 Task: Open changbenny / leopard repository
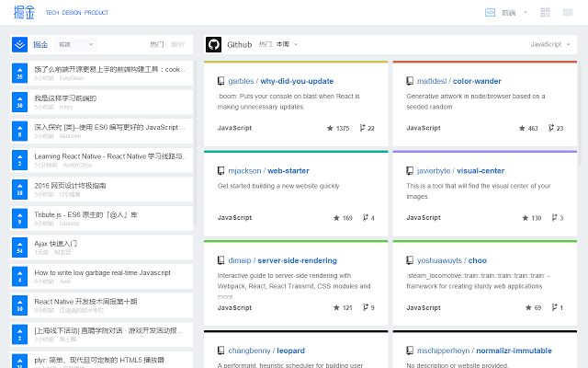click(x=266, y=351)
